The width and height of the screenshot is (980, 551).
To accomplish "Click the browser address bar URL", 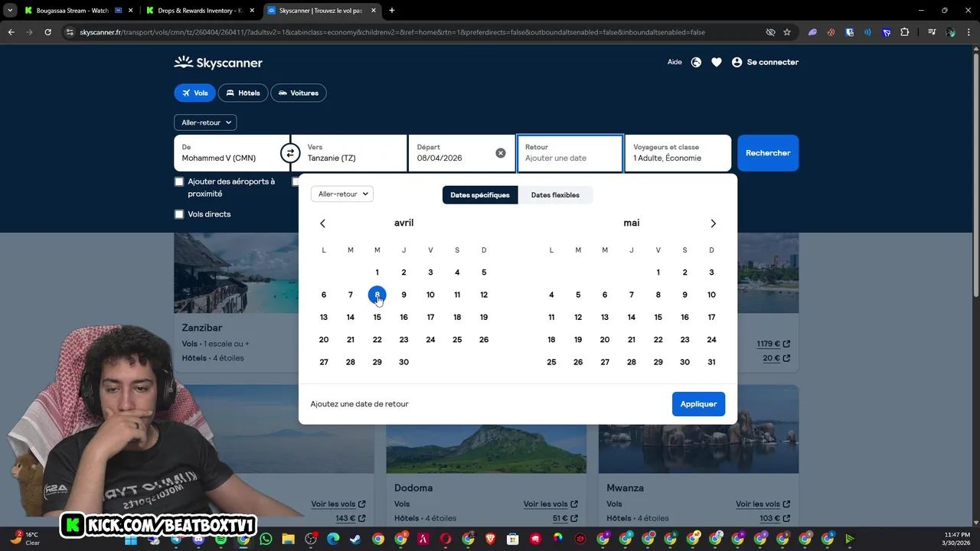I will pos(392,32).
